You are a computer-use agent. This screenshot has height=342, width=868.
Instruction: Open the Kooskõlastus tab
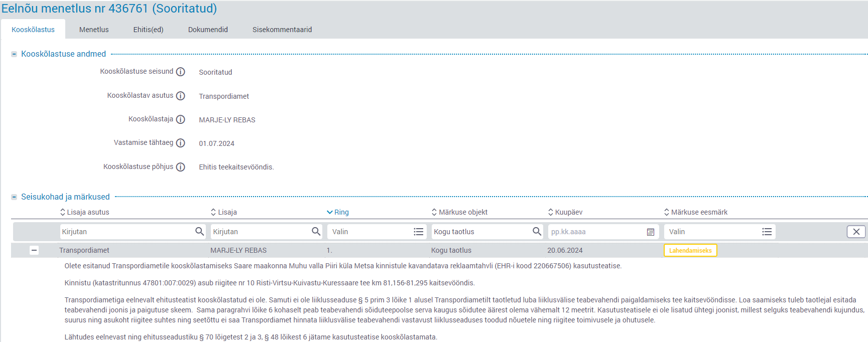click(33, 30)
